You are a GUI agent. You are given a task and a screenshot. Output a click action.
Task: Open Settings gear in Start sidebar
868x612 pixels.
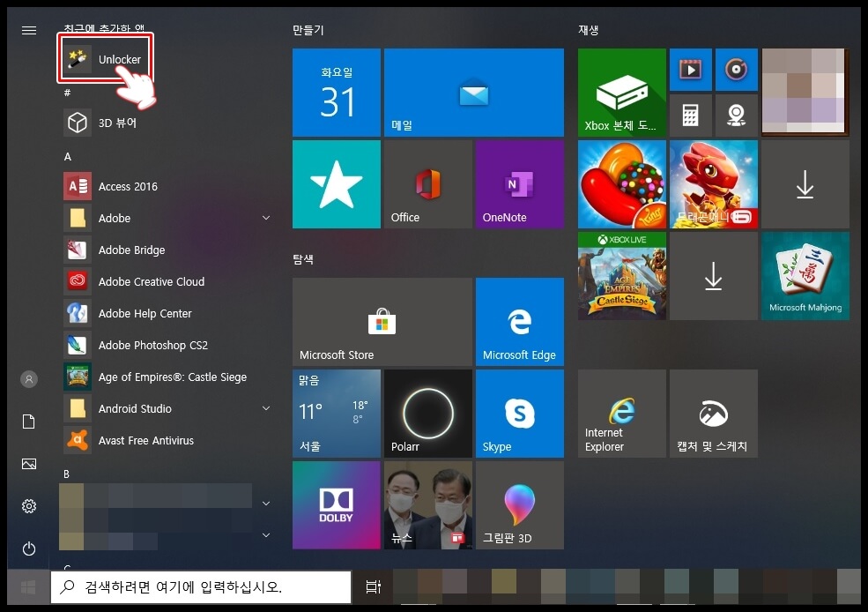(x=29, y=505)
